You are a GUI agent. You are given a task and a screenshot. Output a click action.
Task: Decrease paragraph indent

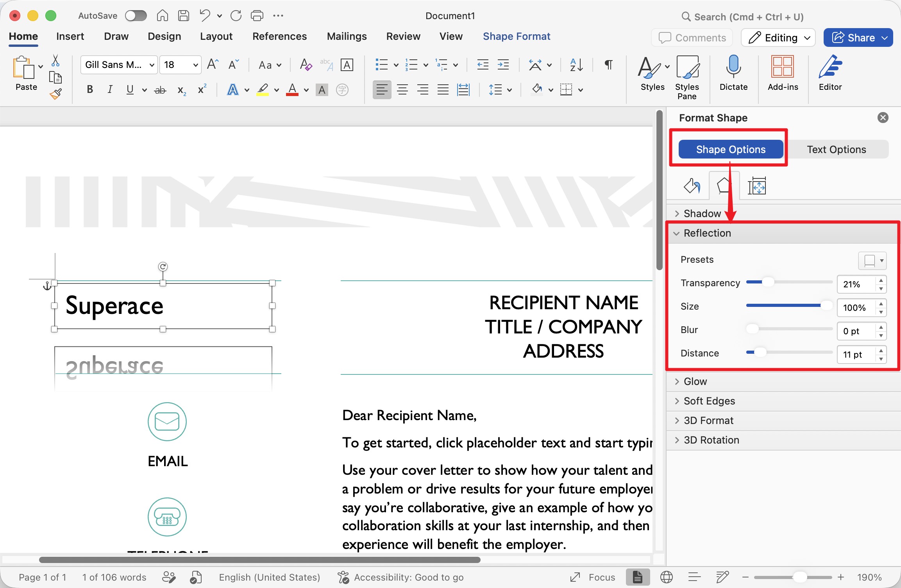coord(483,64)
